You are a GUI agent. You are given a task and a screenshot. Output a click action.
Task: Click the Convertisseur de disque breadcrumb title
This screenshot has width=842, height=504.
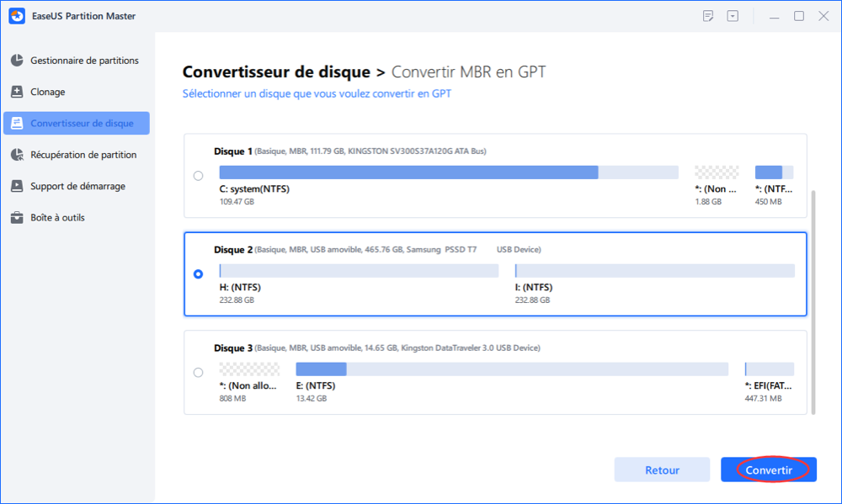[276, 72]
